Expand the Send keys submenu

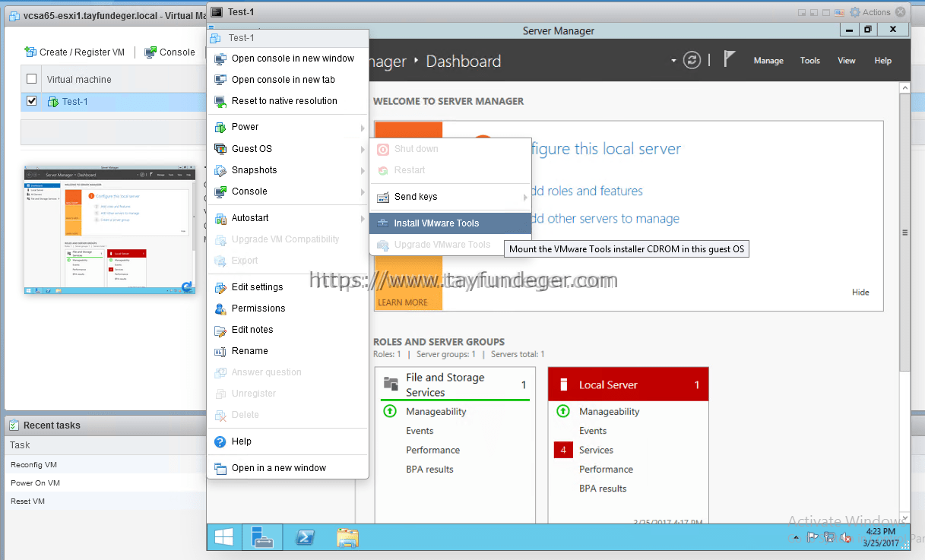coord(451,197)
